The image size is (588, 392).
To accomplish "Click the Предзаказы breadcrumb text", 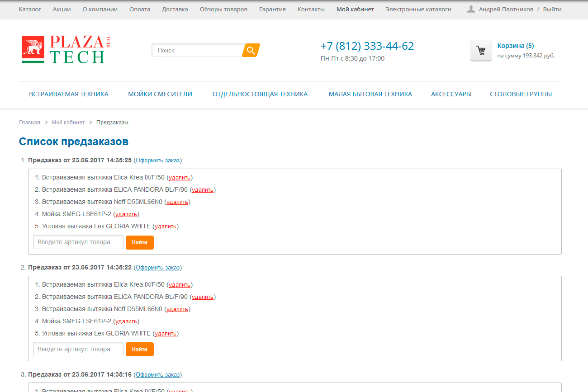I will point(112,123).
